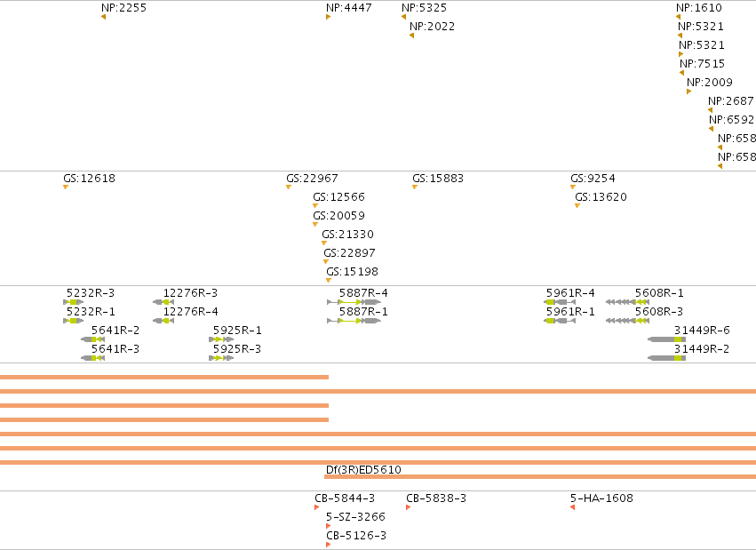Viewport: 756px width, 550px height.
Task: Click the 5887R-4 transcript glyph
Action: pyautogui.click(x=354, y=302)
